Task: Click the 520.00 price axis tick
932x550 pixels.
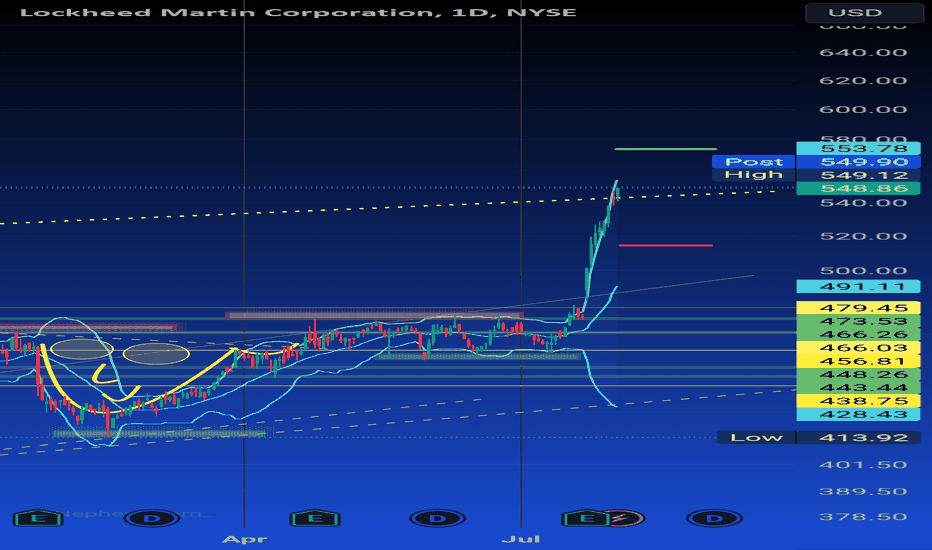Action: pyautogui.click(x=863, y=236)
